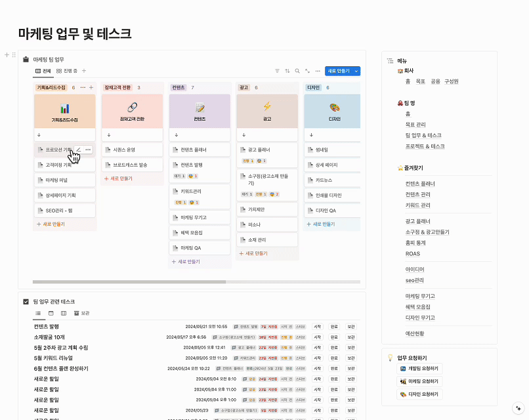Edit the 프로모션 기획 card with pencil icon
This screenshot has width=529, height=420.
coord(79,150)
